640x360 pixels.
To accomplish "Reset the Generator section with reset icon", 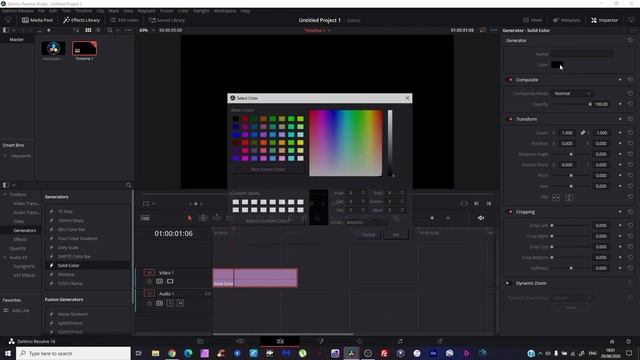I will [630, 40].
